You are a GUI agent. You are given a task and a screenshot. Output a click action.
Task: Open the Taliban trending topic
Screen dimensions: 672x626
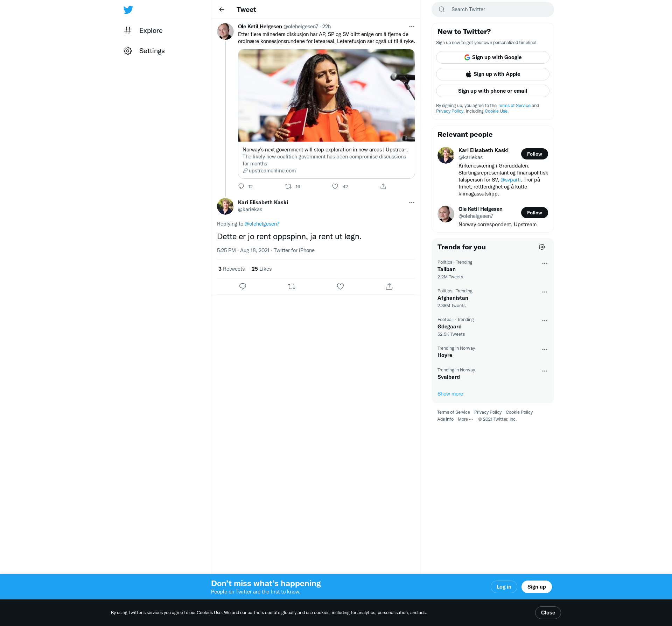(x=447, y=269)
